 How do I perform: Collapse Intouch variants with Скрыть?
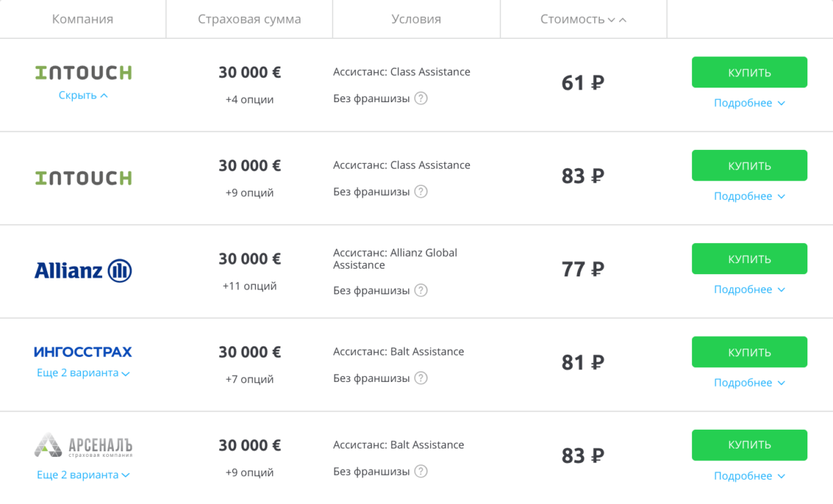pyautogui.click(x=83, y=96)
